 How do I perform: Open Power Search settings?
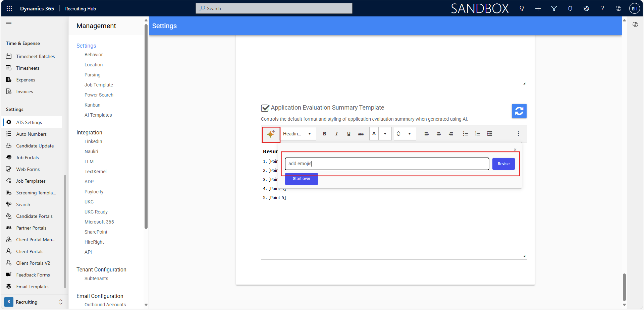99,95
